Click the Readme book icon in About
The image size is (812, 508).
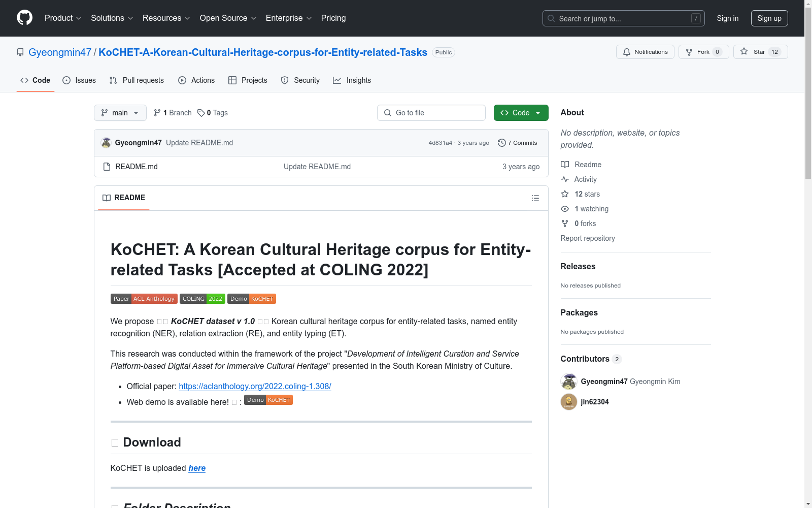[565, 165]
